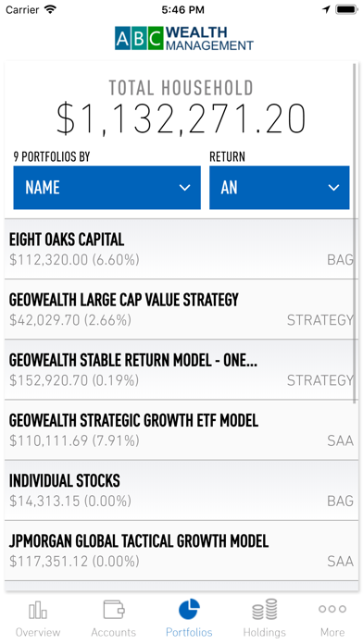Select GeoWealth Large Cap Value Strategy row
The image size is (363, 644).
coord(181,309)
